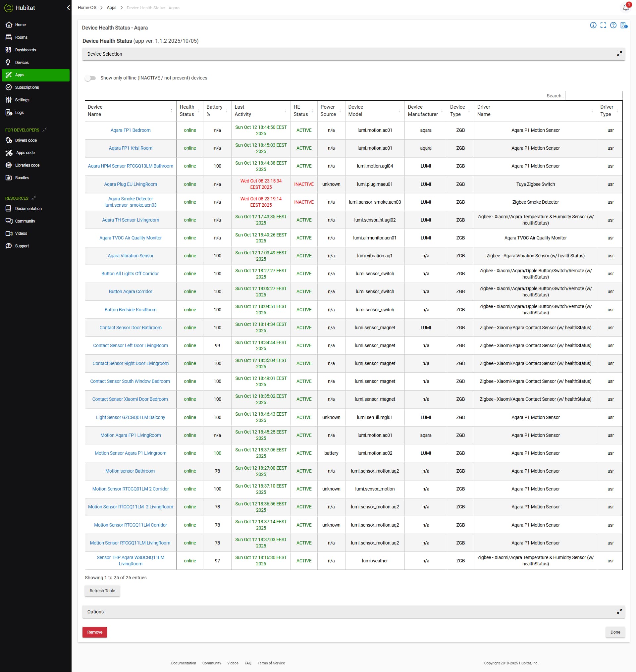Open Logs in the sidebar menu

coord(19,113)
